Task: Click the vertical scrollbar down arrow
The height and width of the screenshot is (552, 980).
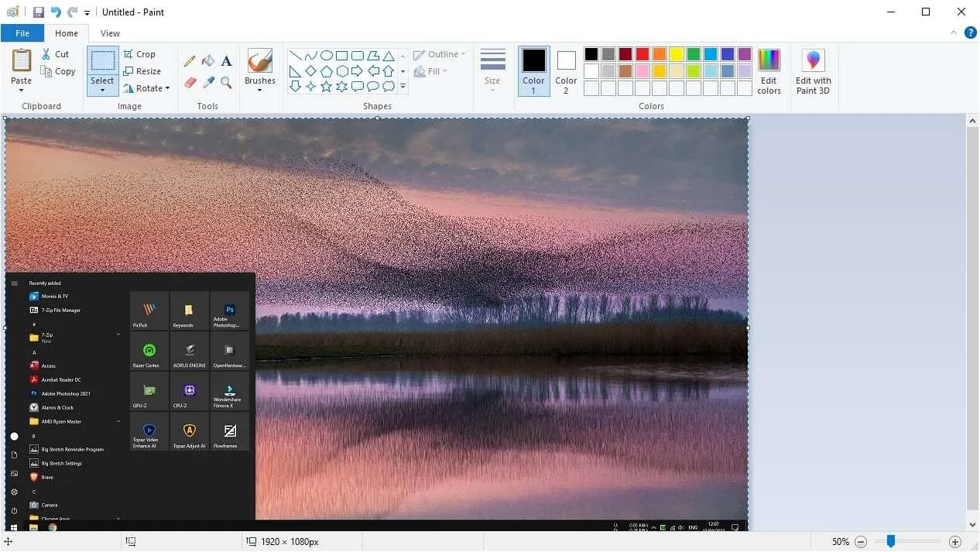Action: tap(973, 524)
